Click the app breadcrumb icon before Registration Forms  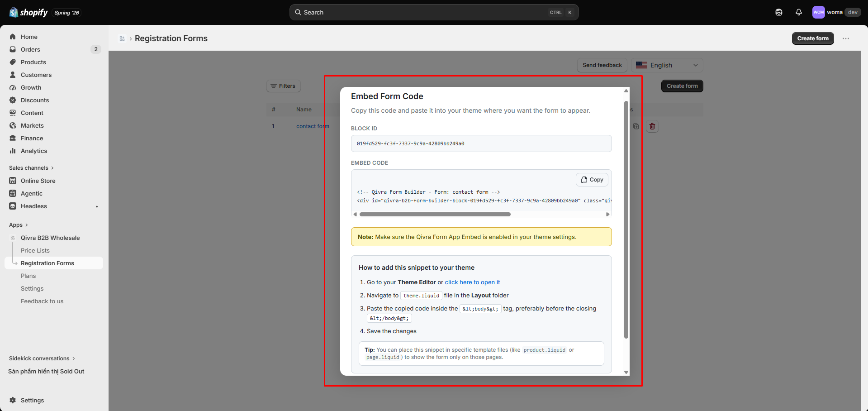click(x=122, y=38)
